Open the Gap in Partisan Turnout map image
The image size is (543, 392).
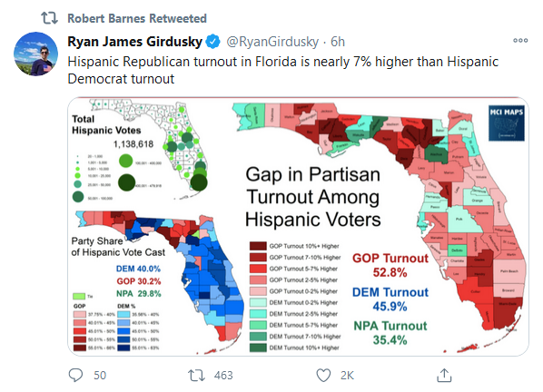pos(298,226)
